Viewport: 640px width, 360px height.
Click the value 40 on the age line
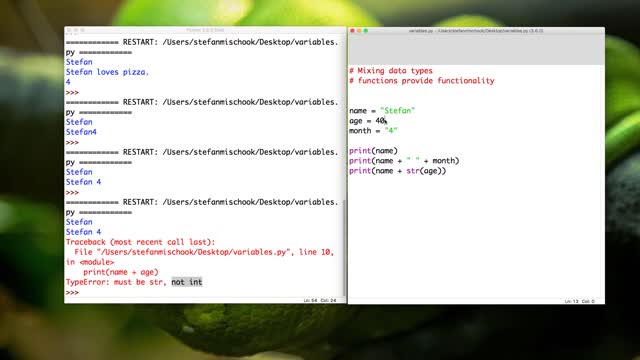tap(380, 121)
